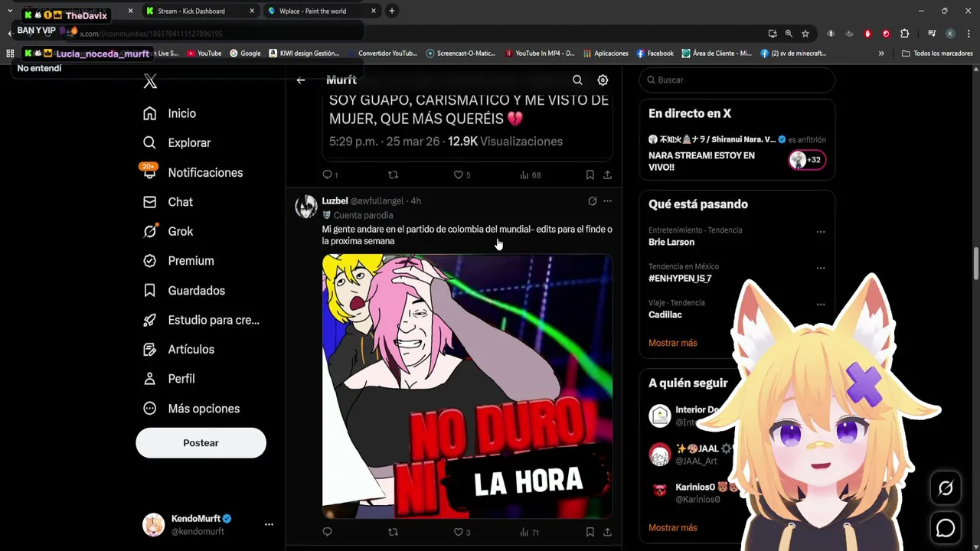
Task: Search within the Murft community
Action: click(577, 80)
